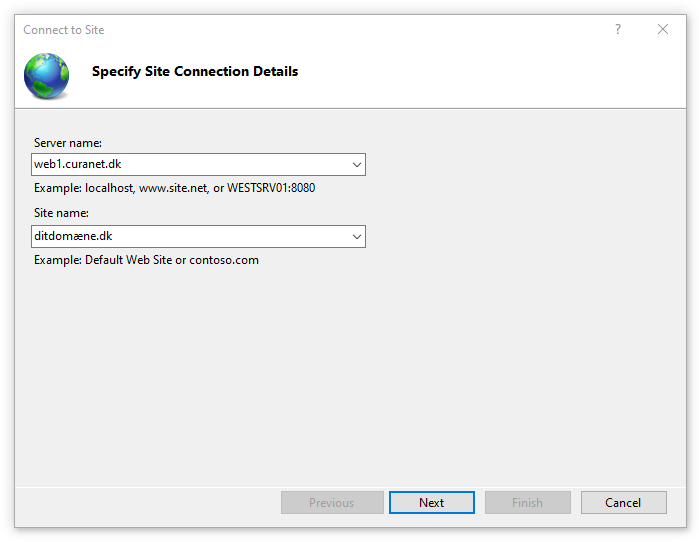The image size is (699, 542).
Task: Click the 'Connect to Site' title bar text
Action: [64, 30]
